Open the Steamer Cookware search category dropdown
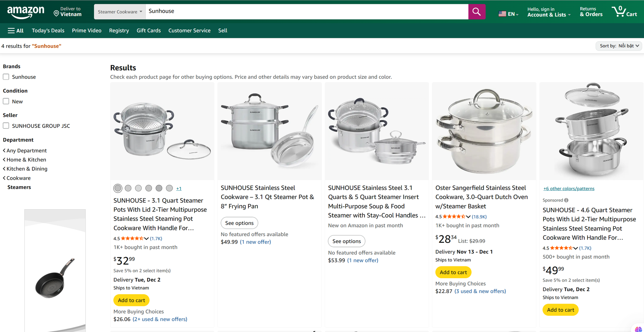644x332 pixels. tap(120, 12)
